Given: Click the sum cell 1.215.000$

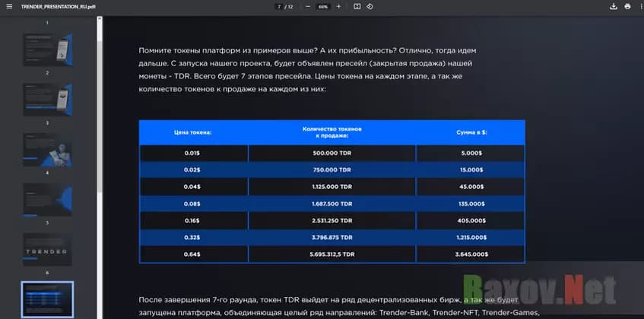Looking at the screenshot, I should tap(471, 238).
